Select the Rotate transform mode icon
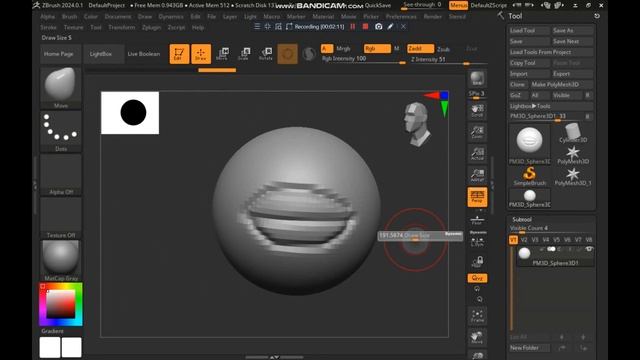640x360 pixels. click(x=266, y=53)
